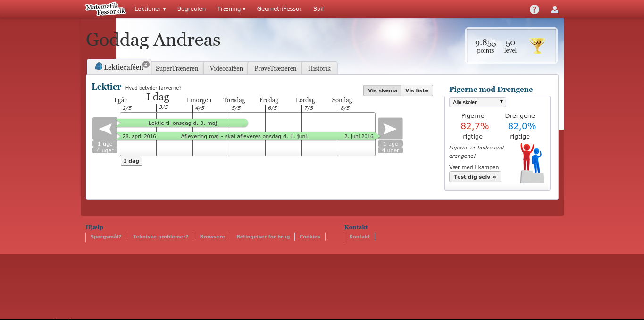This screenshot has width=644, height=320.
Task: Click the left 4 uger button
Action: coord(105,150)
